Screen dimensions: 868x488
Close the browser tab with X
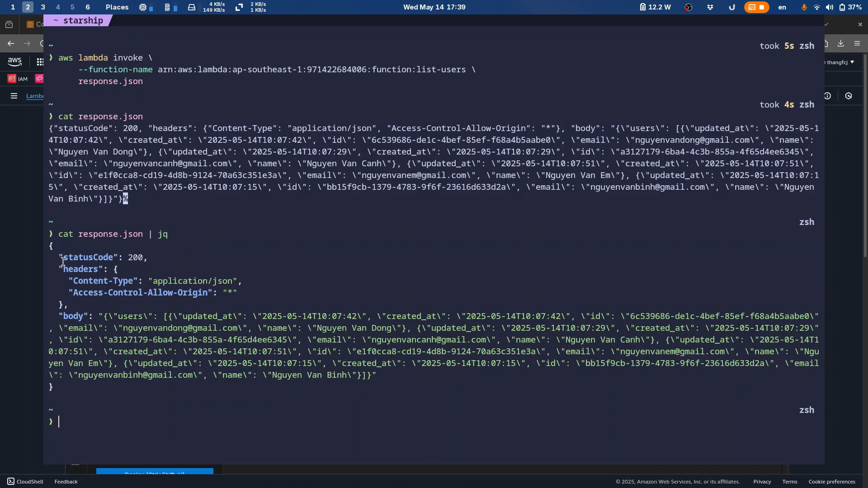tap(860, 24)
